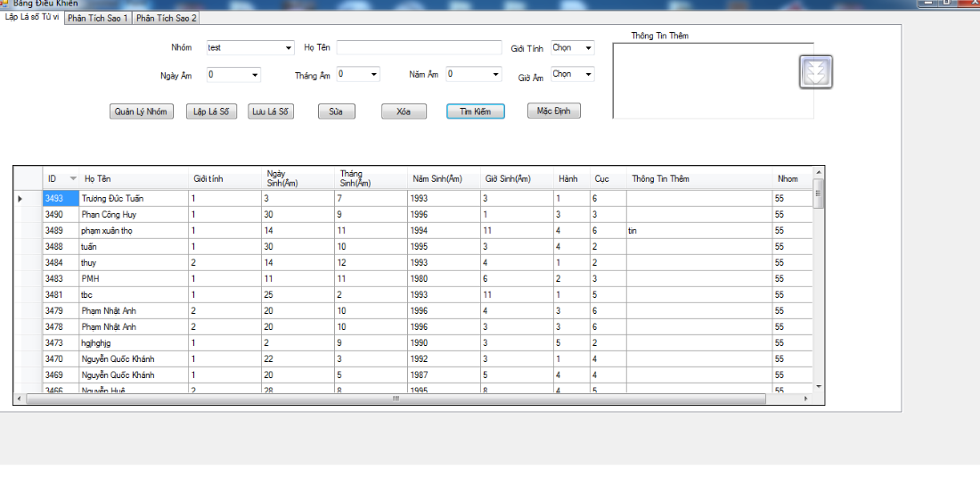Open the Ngày Âm dropdown
The width and height of the screenshot is (980, 486).
(x=255, y=75)
